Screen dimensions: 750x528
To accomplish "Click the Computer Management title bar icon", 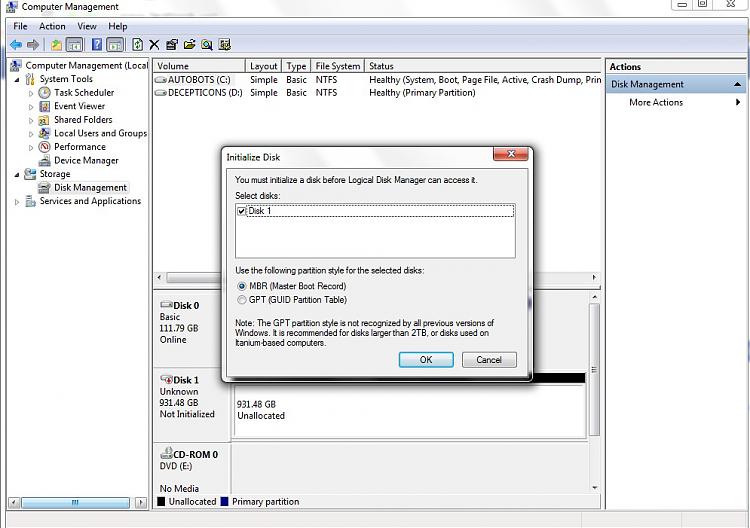I will 11,7.
